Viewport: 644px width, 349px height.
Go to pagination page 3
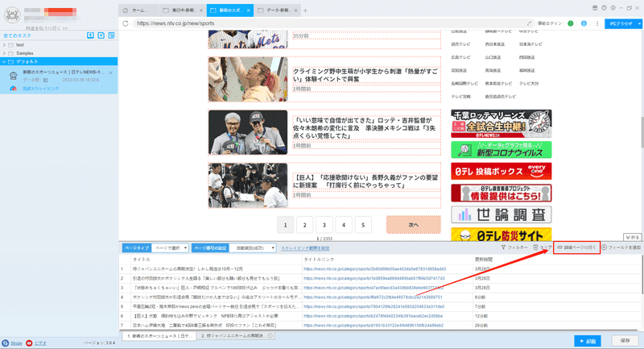point(324,225)
